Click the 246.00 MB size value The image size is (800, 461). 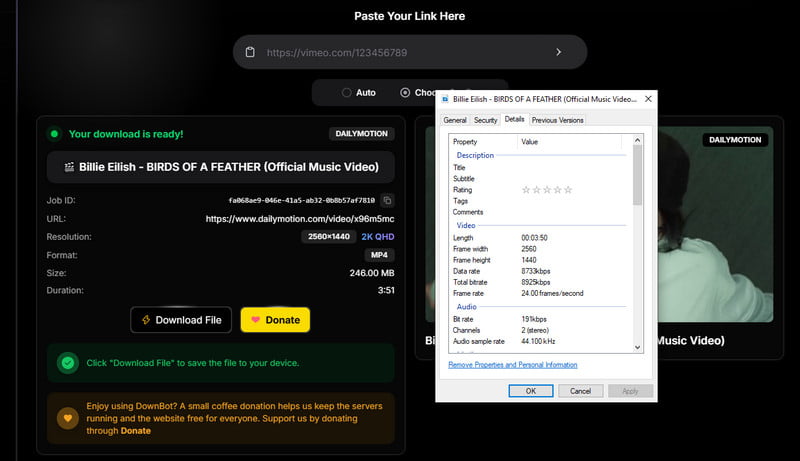(x=372, y=273)
